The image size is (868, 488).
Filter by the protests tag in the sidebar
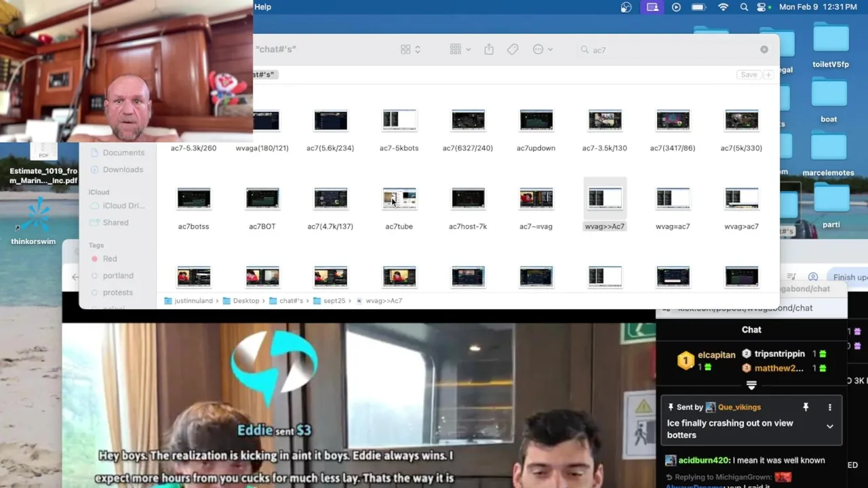tap(112, 293)
